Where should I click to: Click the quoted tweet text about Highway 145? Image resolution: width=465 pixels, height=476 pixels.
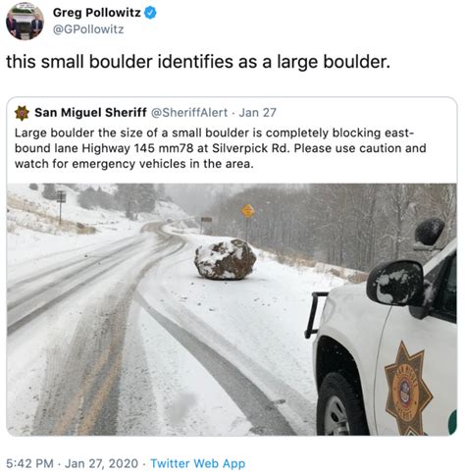pos(221,148)
